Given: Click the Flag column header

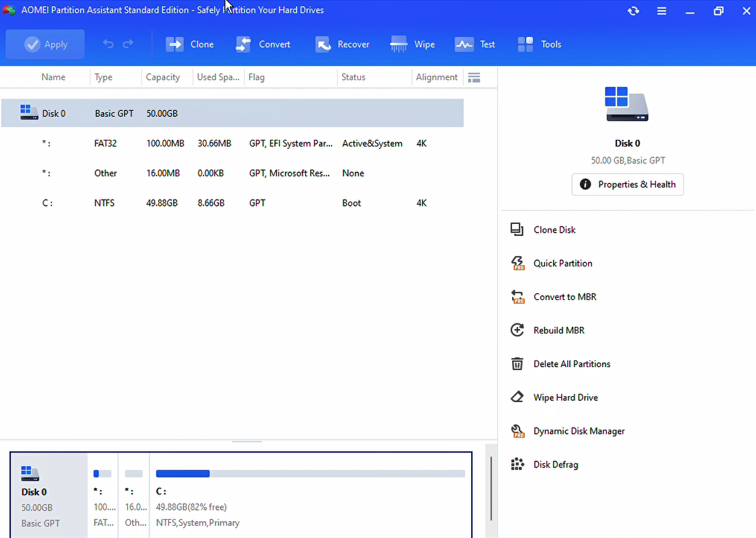Looking at the screenshot, I should coord(256,77).
